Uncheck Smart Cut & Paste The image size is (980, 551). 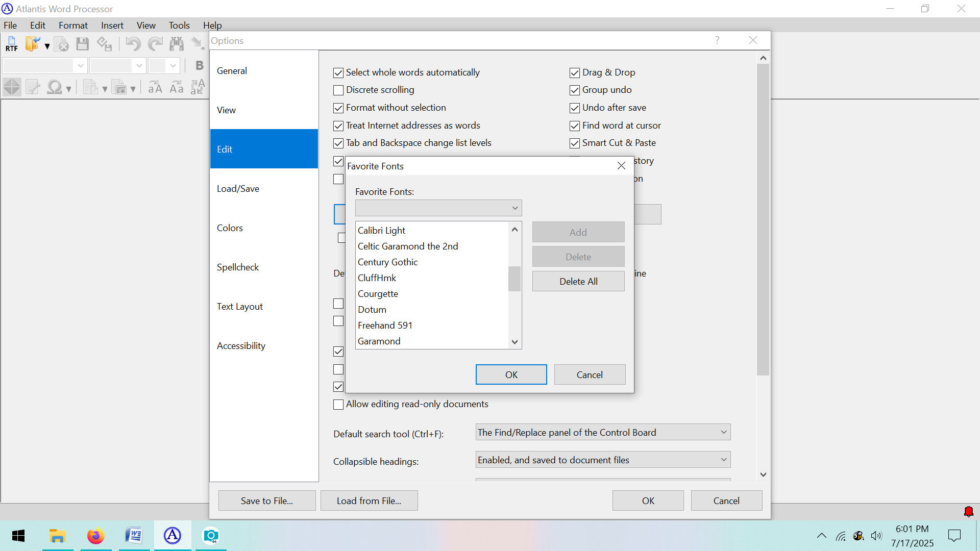[575, 143]
